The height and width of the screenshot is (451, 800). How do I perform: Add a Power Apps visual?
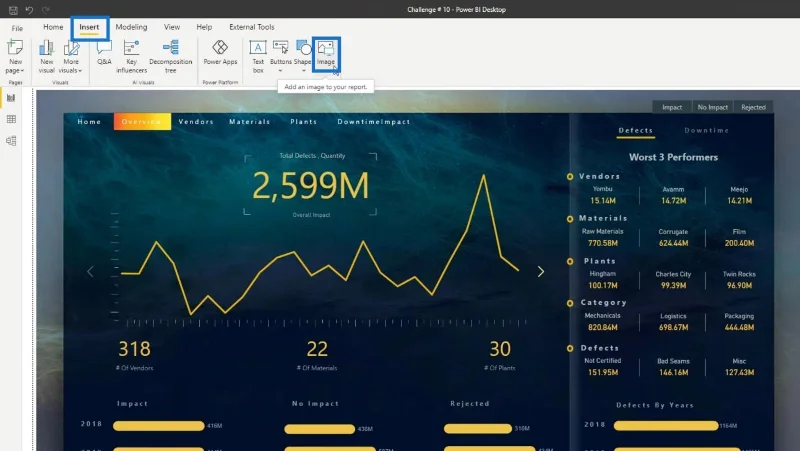pos(220,53)
